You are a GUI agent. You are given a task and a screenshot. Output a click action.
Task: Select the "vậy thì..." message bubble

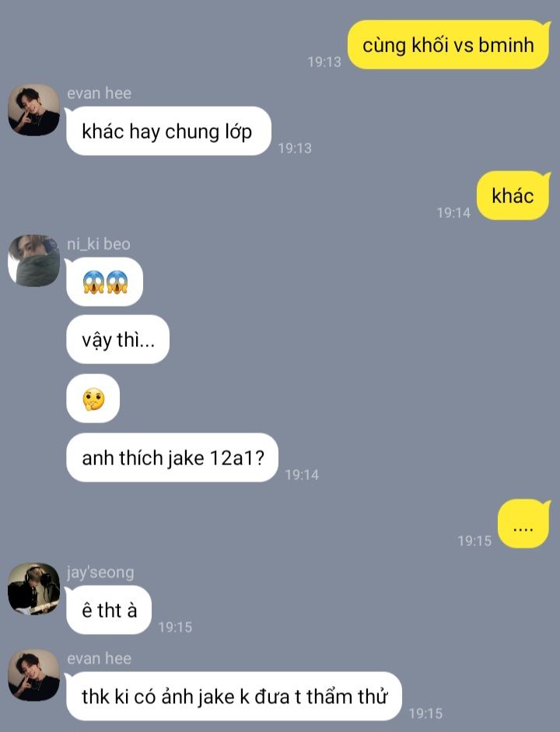point(117,339)
